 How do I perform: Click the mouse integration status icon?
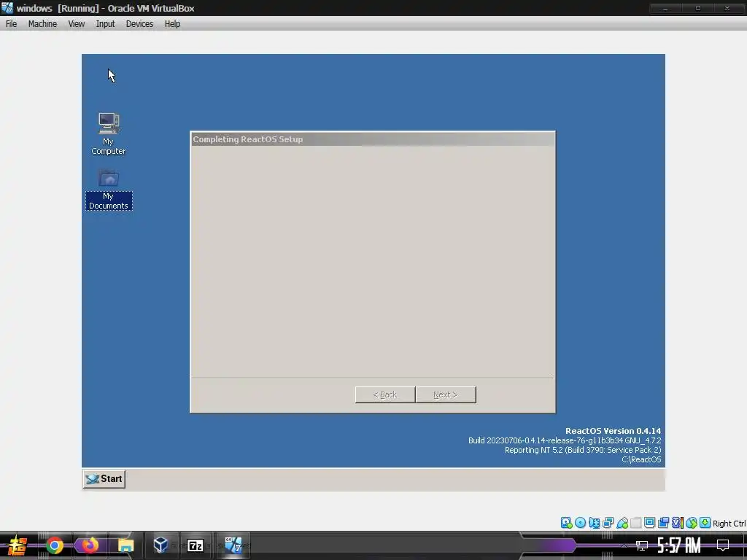click(692, 523)
